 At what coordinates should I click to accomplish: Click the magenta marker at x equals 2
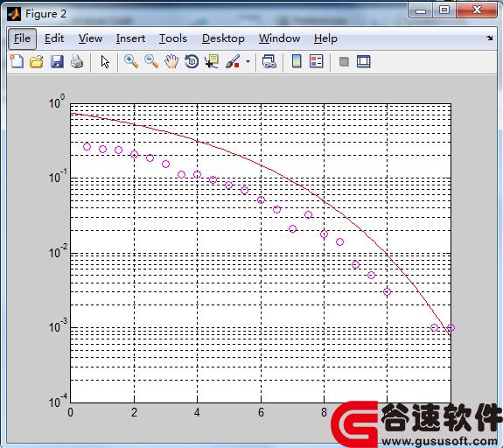135,155
